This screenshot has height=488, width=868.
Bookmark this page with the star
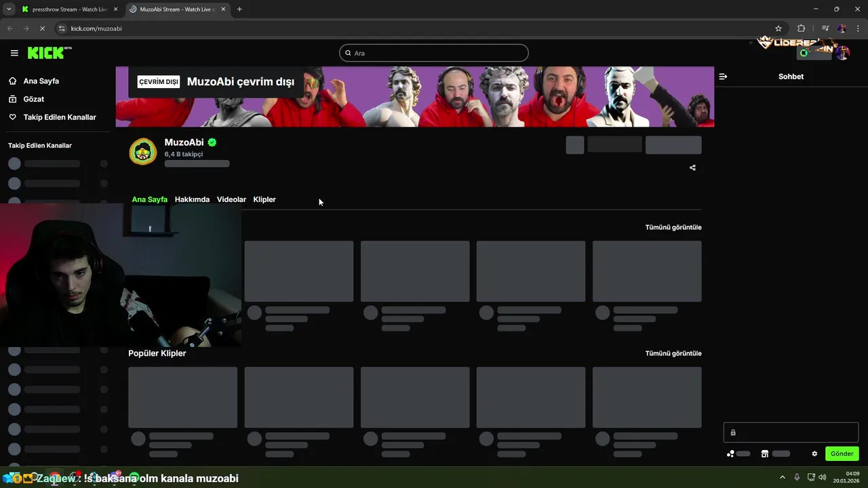click(x=778, y=28)
